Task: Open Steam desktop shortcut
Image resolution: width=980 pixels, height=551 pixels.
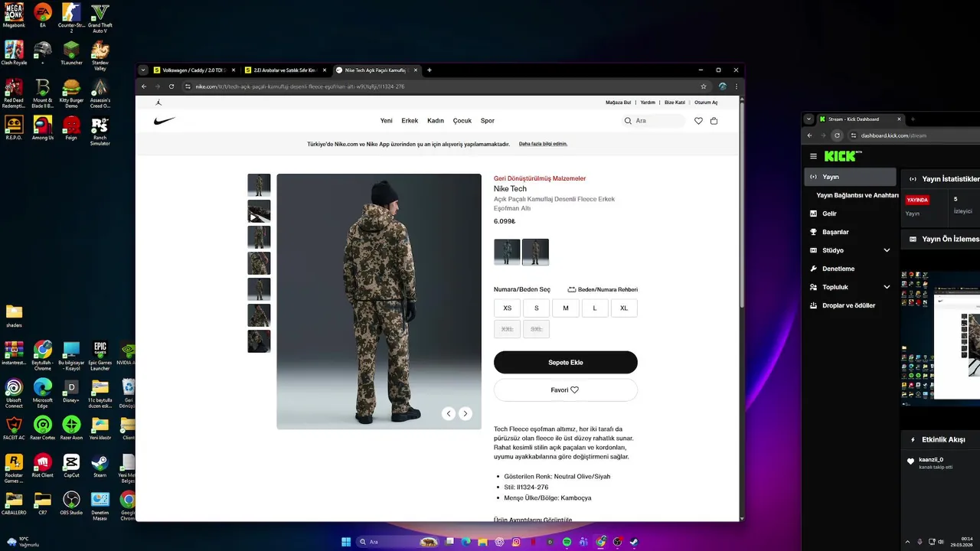Action: [x=100, y=465]
